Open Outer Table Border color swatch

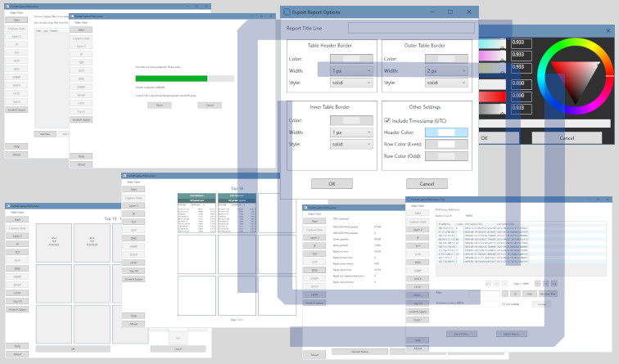click(x=446, y=59)
